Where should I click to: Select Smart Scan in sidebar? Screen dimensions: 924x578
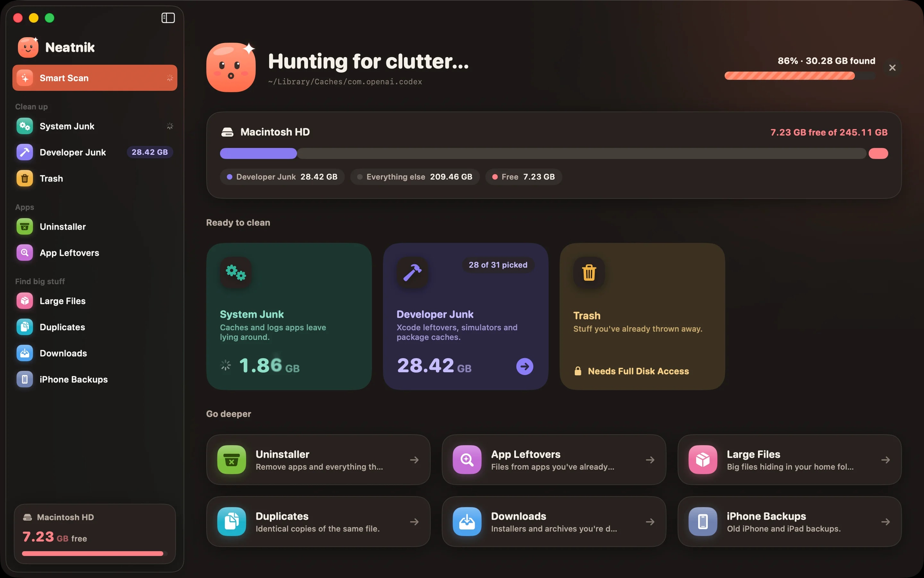tap(95, 78)
